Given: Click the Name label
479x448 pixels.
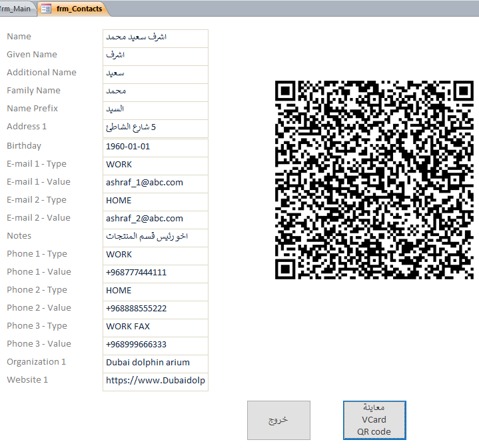Looking at the screenshot, I should [19, 37].
